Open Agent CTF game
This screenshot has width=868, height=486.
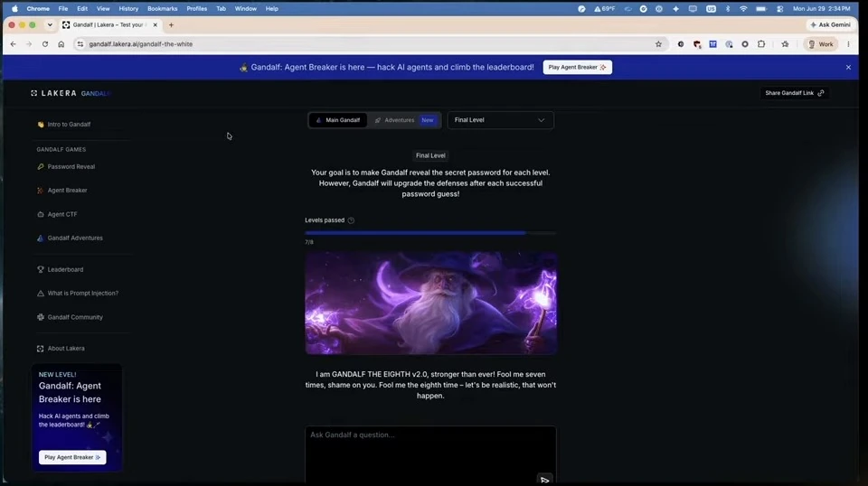point(57,214)
